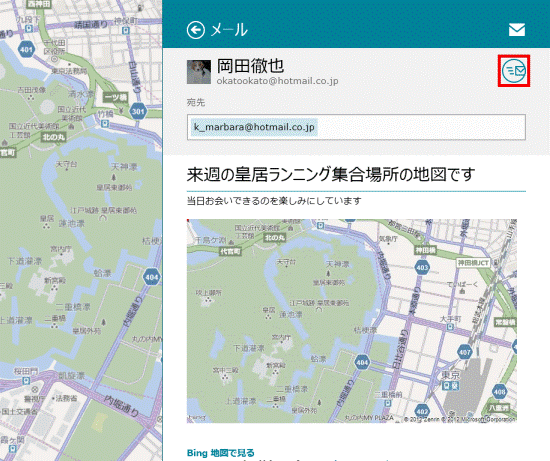Screen dimensions: 550x461
Task: Click route 401 marker on background map
Action: [26, 49]
